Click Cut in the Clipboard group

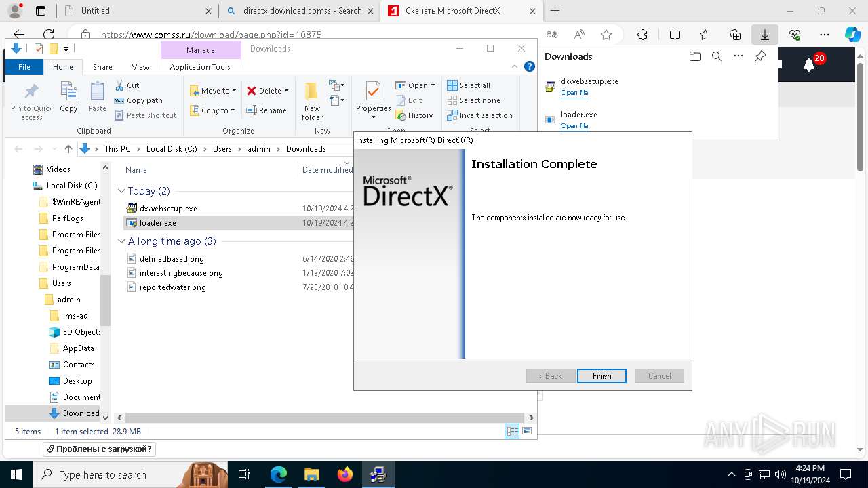pos(127,85)
